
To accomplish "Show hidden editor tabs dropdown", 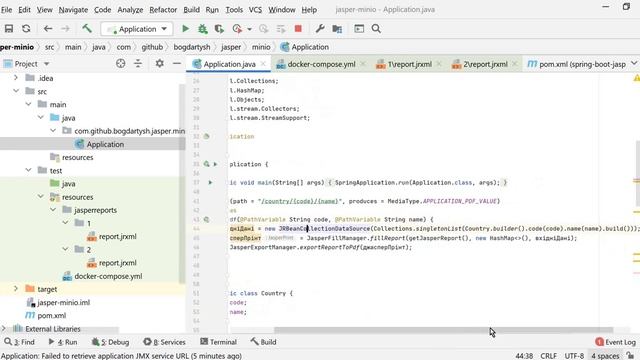I will click(x=633, y=64).
